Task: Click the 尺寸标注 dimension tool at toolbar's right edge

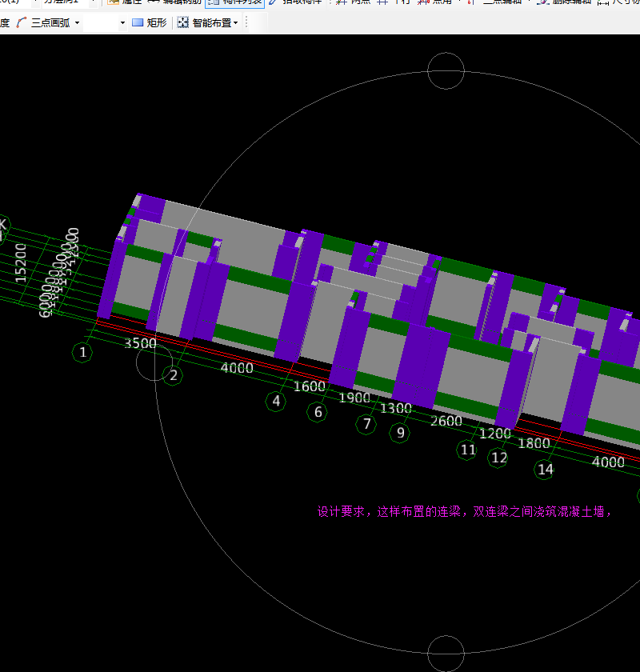Action: pos(618,2)
